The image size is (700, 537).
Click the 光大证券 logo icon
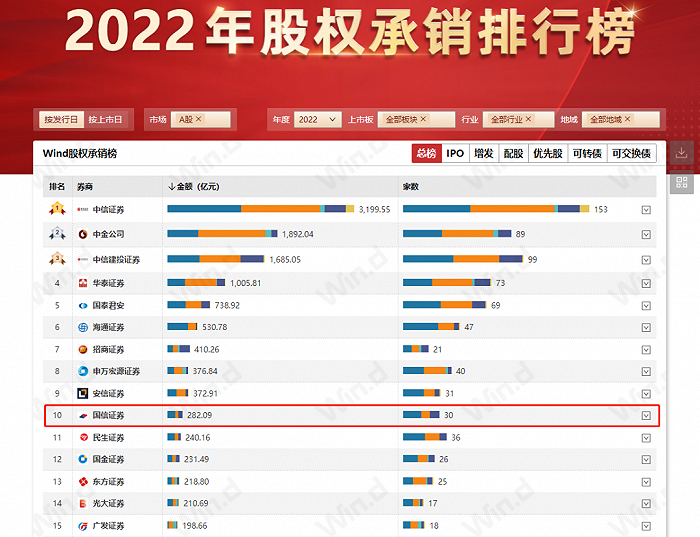point(83,503)
